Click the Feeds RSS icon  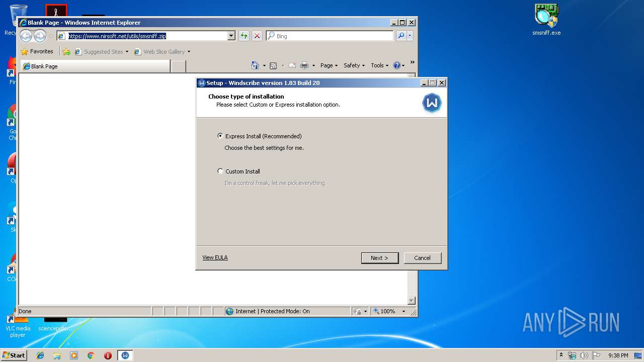point(273,65)
